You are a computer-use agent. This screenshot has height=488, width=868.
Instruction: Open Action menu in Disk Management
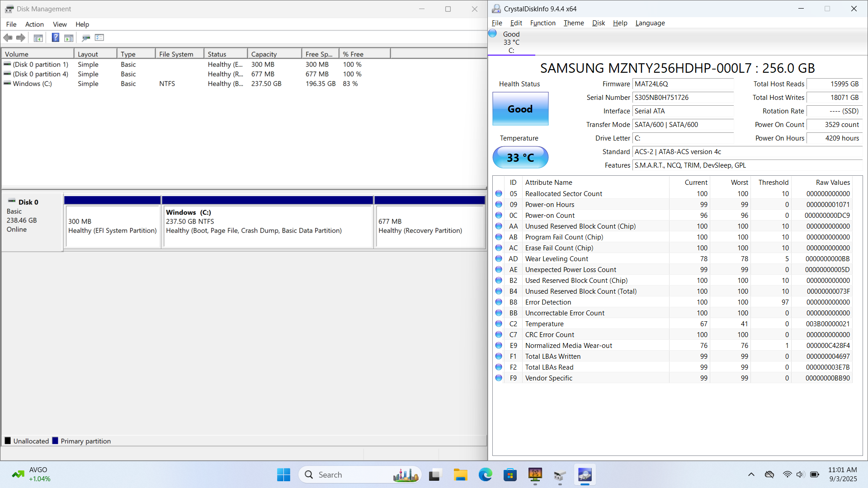tap(34, 24)
